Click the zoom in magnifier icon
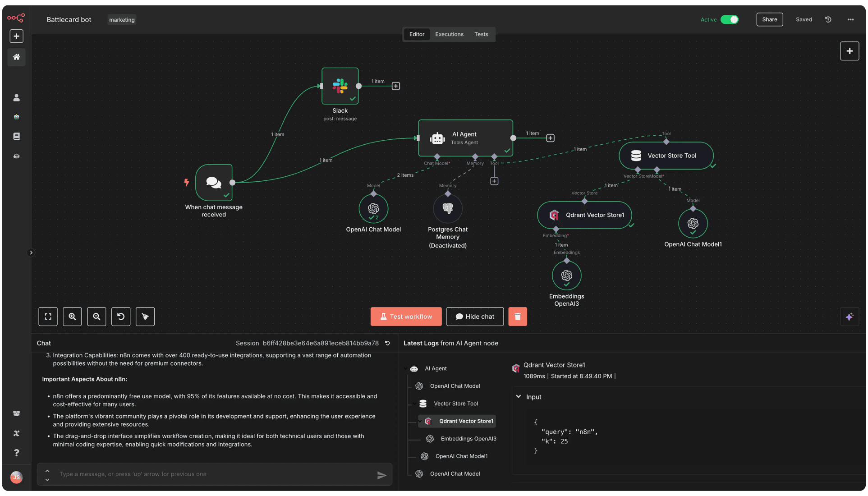This screenshot has width=868, height=496. (x=72, y=317)
